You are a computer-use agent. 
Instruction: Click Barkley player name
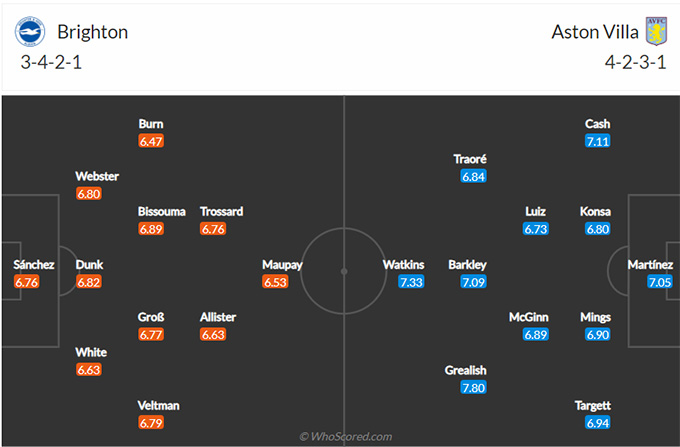468,265
